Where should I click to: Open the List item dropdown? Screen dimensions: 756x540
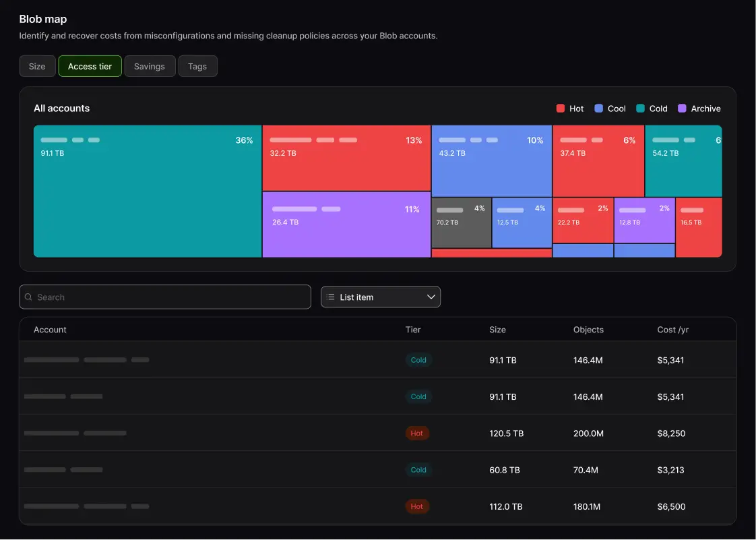(x=381, y=297)
